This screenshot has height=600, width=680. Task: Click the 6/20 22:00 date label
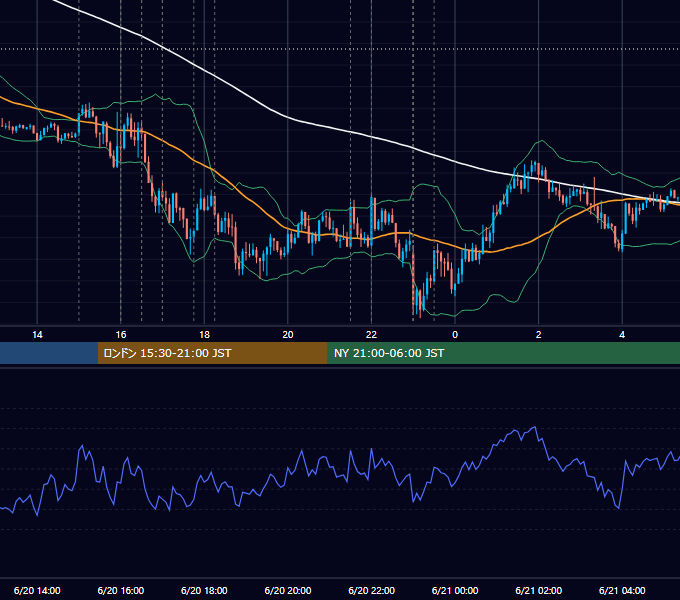(x=371, y=590)
